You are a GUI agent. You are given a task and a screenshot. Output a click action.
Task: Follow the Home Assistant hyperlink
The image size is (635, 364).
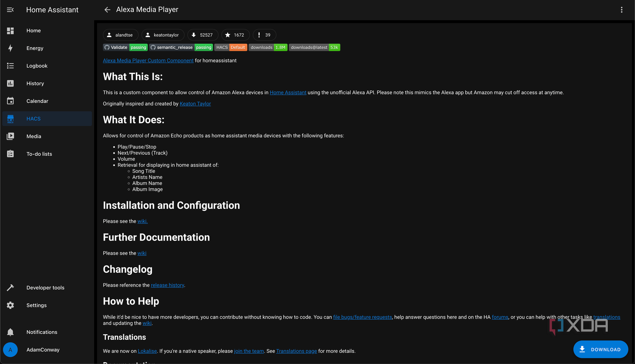288,93
